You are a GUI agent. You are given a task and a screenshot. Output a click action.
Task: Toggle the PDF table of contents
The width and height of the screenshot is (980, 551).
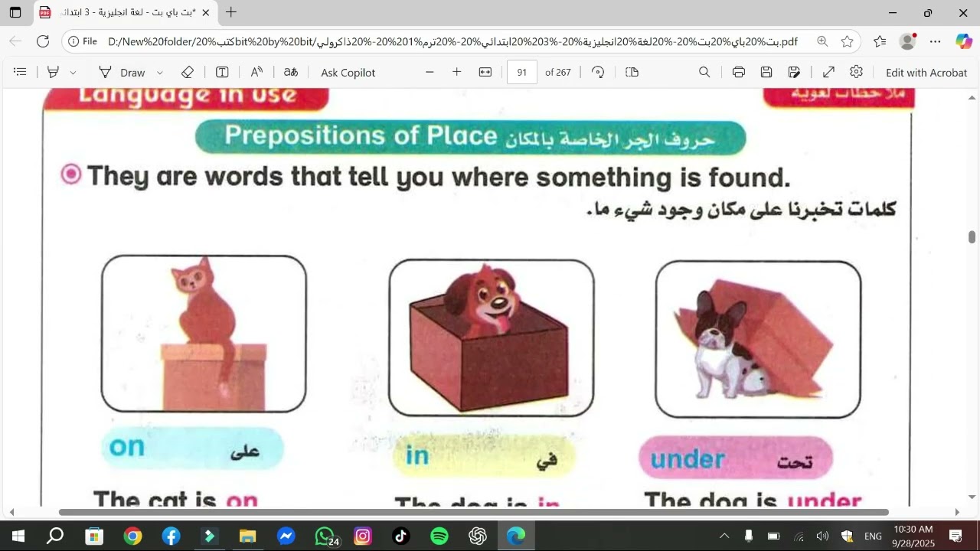click(x=21, y=72)
